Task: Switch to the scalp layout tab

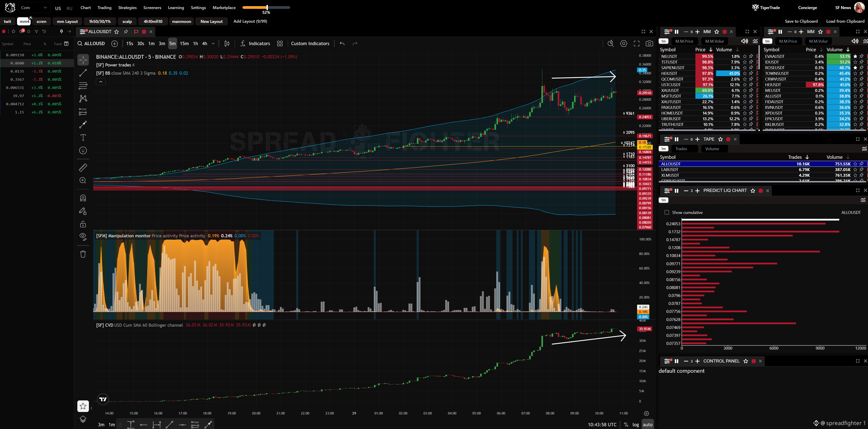Action: [127, 21]
